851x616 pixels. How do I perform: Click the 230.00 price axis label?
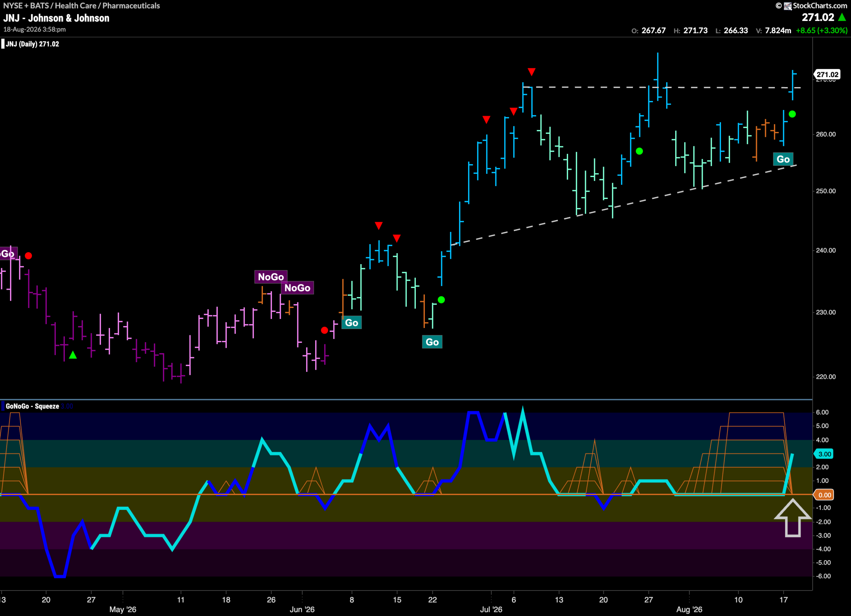(826, 312)
